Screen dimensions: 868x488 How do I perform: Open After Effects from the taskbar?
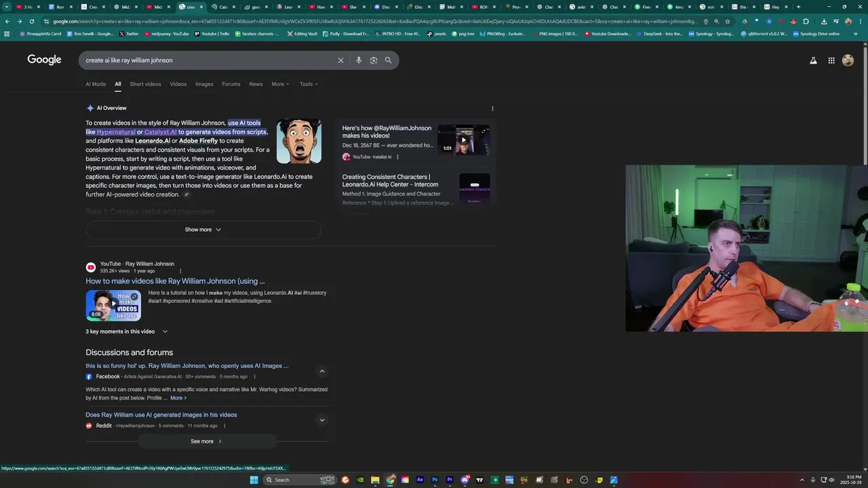coord(420,480)
